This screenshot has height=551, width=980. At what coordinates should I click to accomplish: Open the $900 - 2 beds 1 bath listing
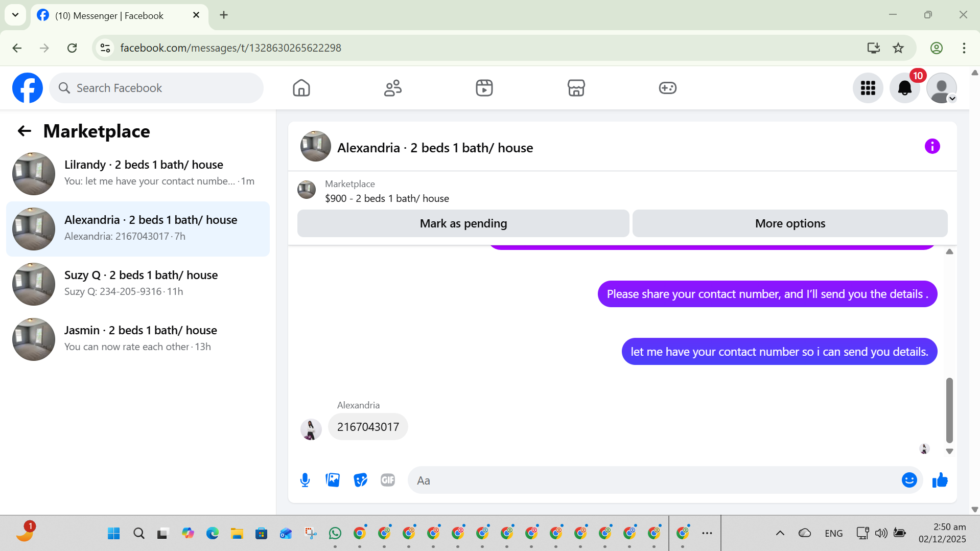[387, 198]
